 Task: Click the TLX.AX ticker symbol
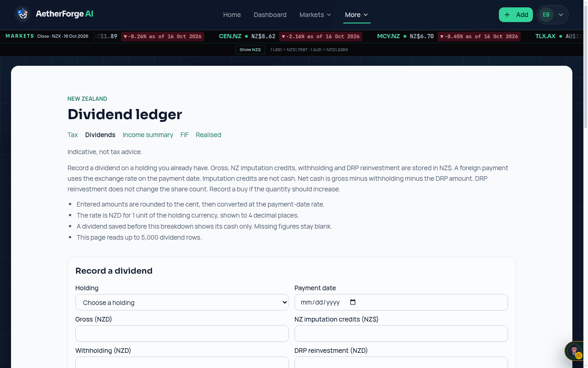click(545, 36)
